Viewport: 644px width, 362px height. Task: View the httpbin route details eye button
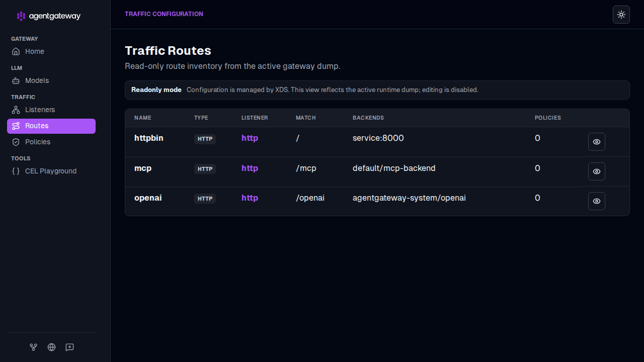(x=597, y=142)
